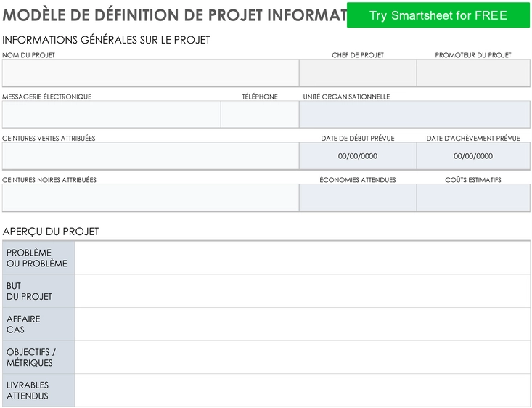Click the blank cell beside OBJECTIFS / MÉTRIQUES
Viewport: 532px width, 408px height.
click(303, 357)
